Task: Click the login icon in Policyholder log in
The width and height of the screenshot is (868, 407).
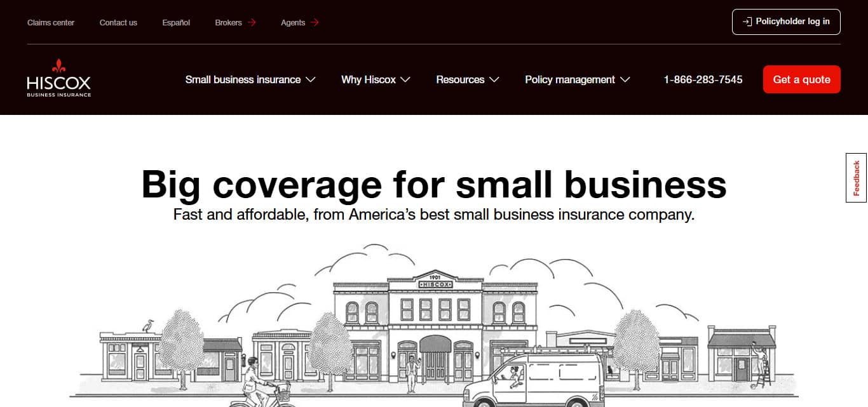Action: click(747, 22)
